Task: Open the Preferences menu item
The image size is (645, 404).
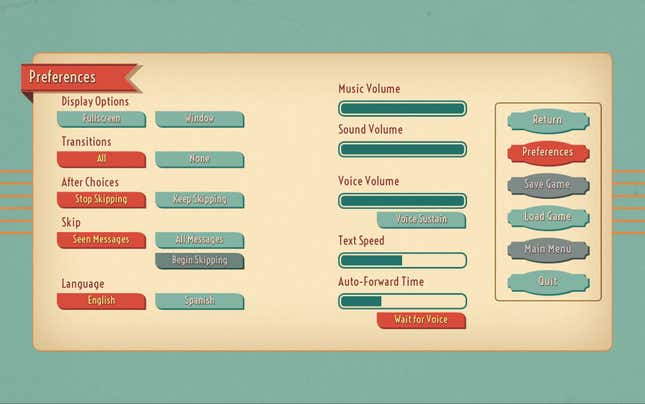Action: 548,153
